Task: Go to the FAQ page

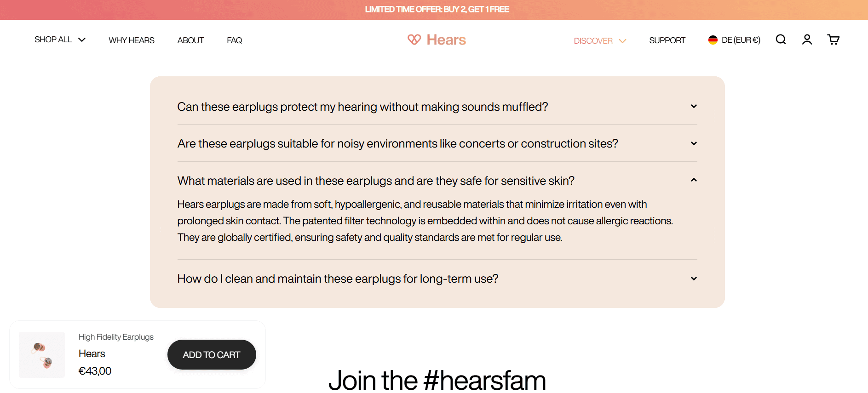Action: coord(234,40)
